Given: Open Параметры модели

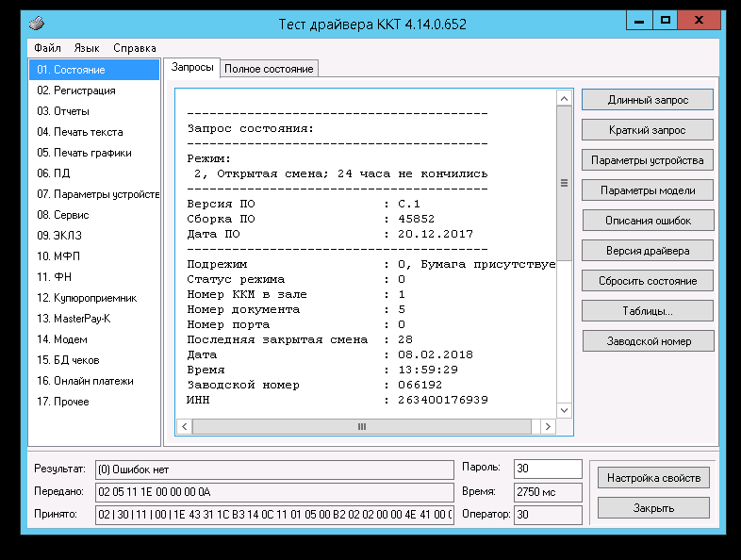Looking at the screenshot, I should coord(648,190).
